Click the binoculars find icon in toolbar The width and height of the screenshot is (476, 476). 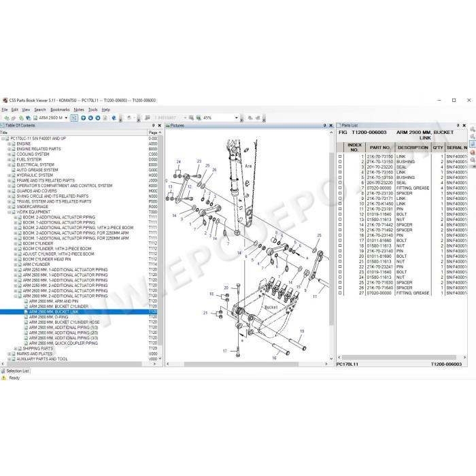coord(148,118)
